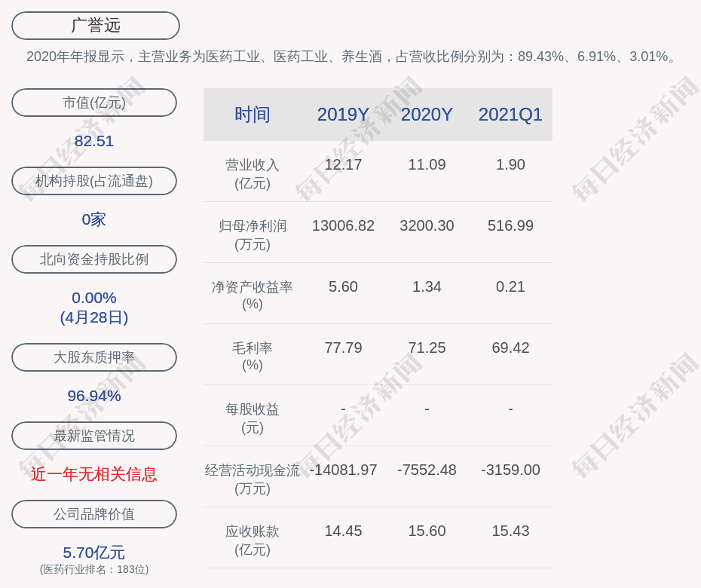This screenshot has height=588, width=701.
Task: Select 13006.82 net profit cell
Action: click(343, 225)
